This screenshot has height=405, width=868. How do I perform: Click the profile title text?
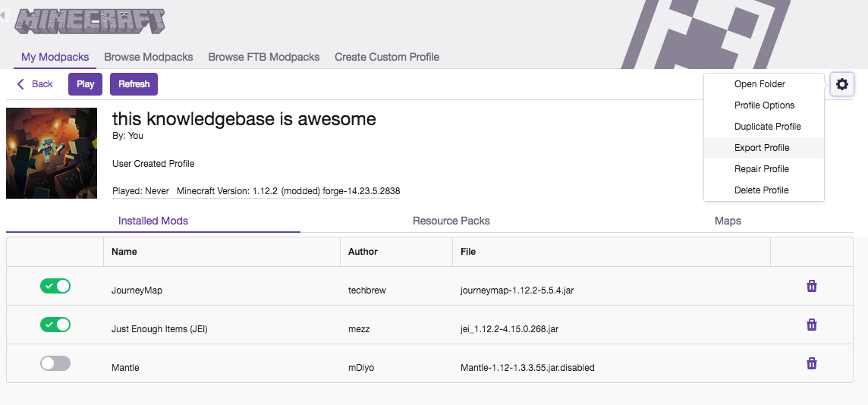(x=244, y=118)
